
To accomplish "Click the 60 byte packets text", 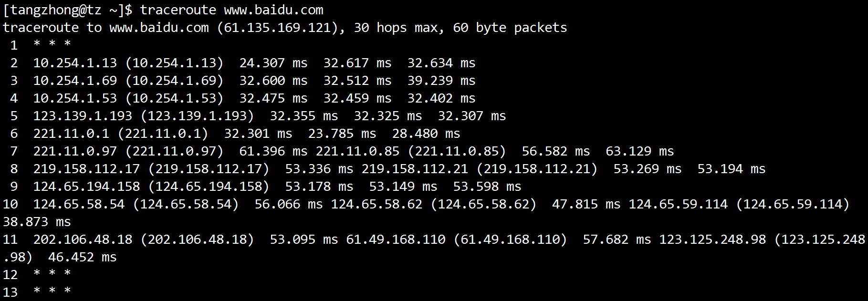I will pyautogui.click(x=510, y=28).
